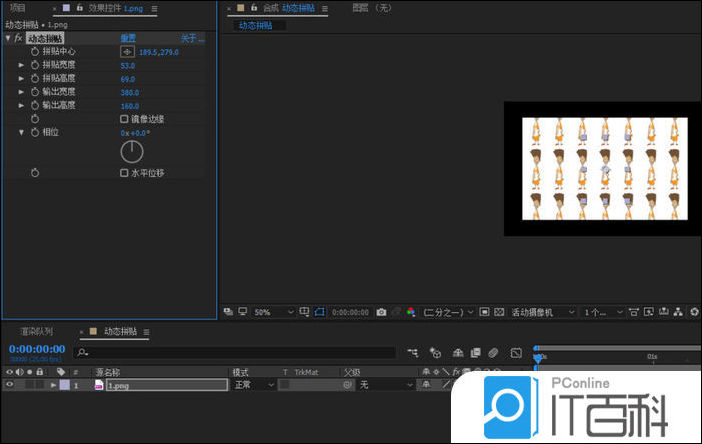Toggle stopwatch for 拼贴宽度 property

(x=35, y=65)
